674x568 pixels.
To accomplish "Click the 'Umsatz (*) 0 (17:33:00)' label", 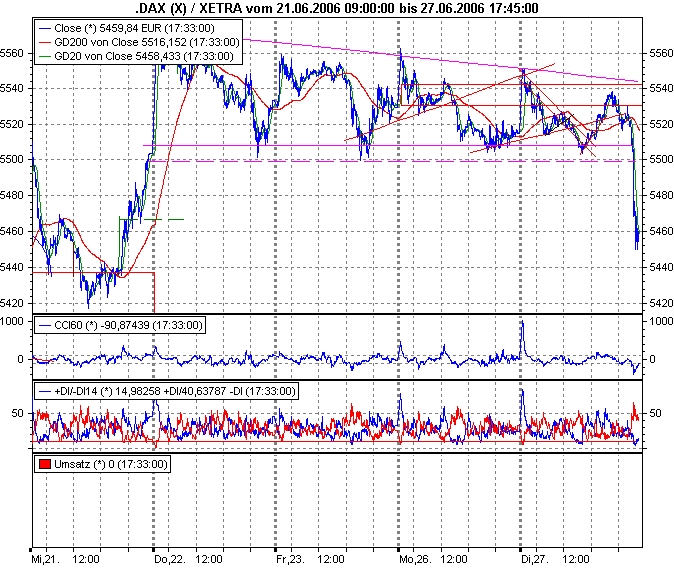I will (110, 464).
